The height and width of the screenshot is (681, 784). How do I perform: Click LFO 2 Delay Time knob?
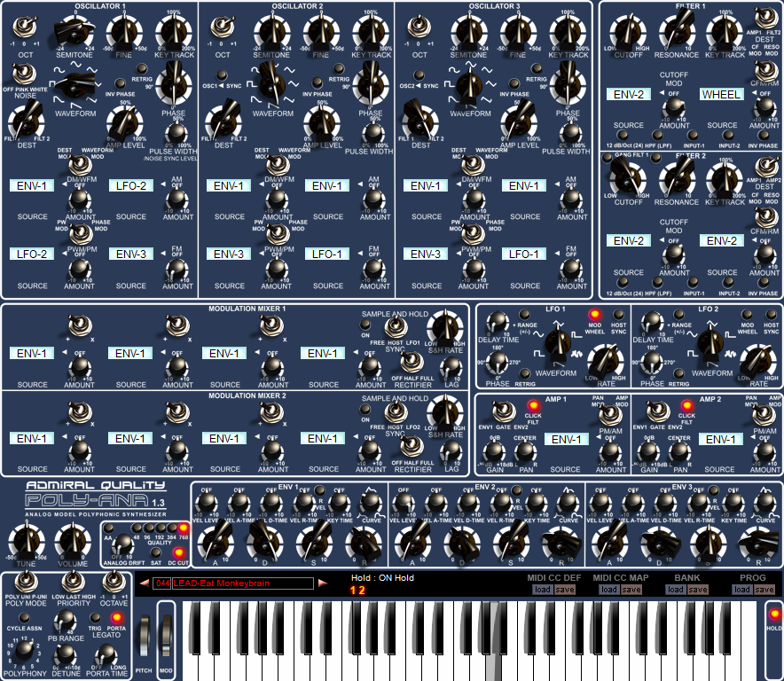[652, 322]
